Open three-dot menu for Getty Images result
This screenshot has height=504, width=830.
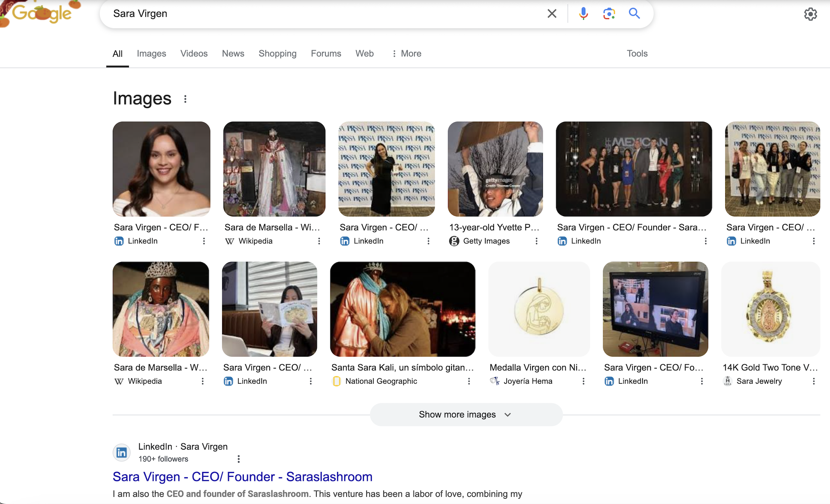pos(536,241)
